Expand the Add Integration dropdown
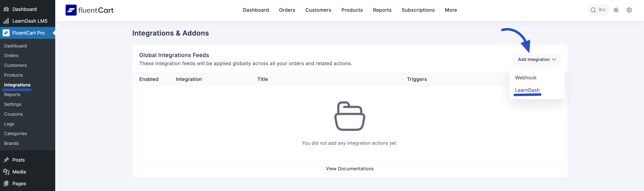644x191 pixels. coord(537,60)
